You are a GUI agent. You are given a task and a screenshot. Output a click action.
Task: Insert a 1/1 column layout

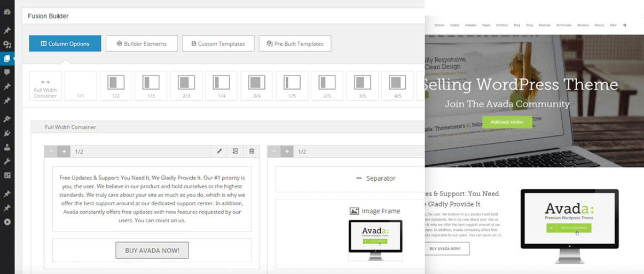coord(81,86)
